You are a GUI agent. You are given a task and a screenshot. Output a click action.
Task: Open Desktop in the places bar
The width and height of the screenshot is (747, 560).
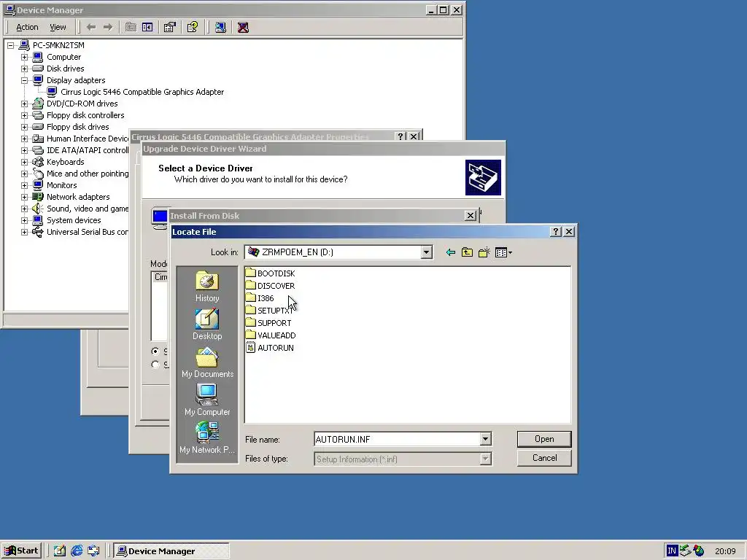pyautogui.click(x=206, y=324)
